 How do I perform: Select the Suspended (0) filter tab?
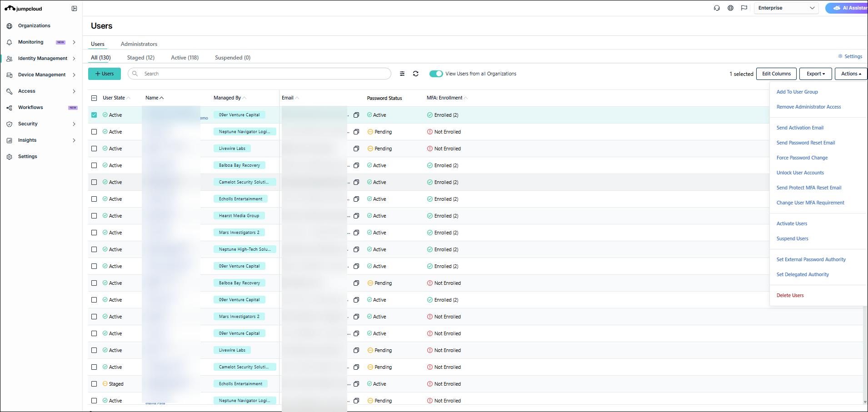pos(233,58)
